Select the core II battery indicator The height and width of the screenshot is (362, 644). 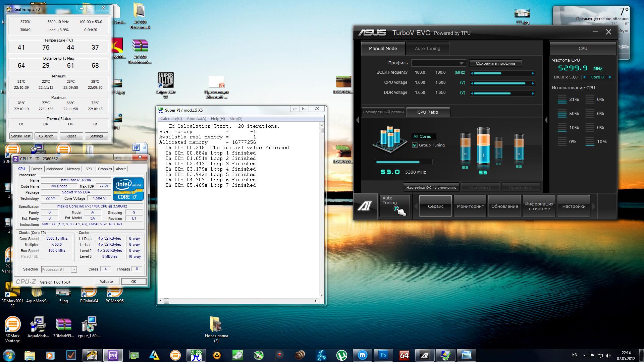coord(519,148)
